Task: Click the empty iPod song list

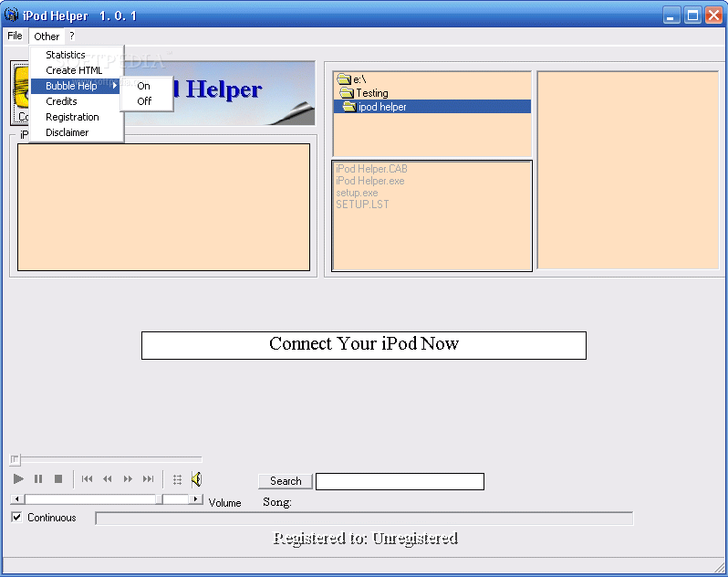Action: [163, 207]
